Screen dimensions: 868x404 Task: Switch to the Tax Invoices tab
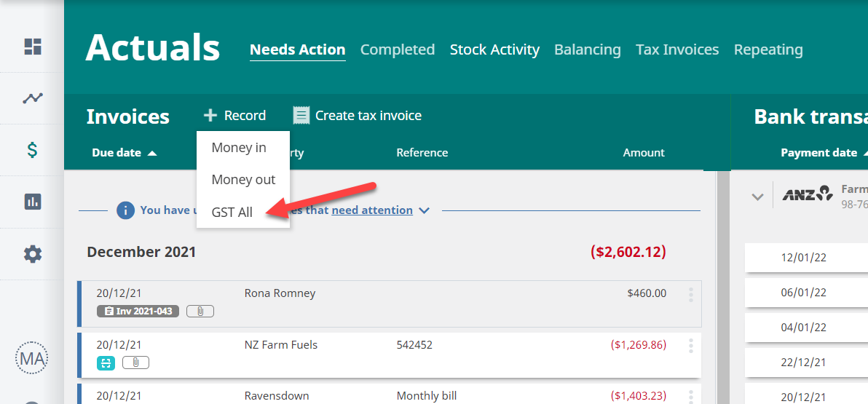pos(677,49)
